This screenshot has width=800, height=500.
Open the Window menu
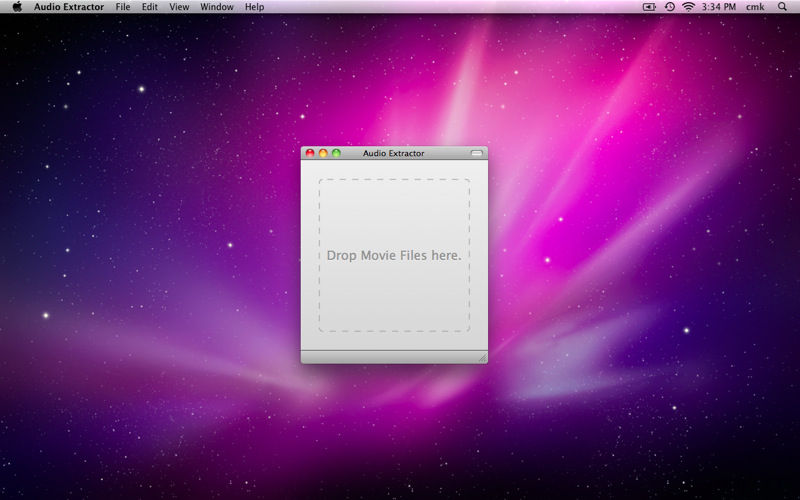[x=217, y=7]
